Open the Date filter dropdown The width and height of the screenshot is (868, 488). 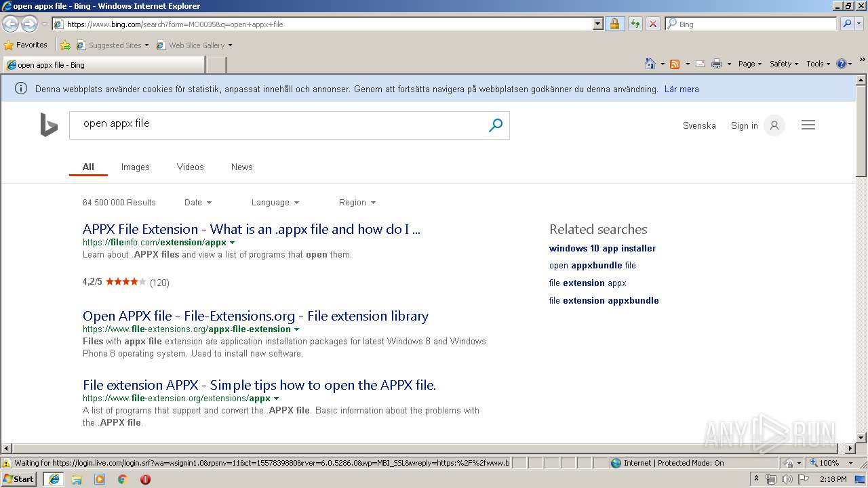tap(198, 203)
